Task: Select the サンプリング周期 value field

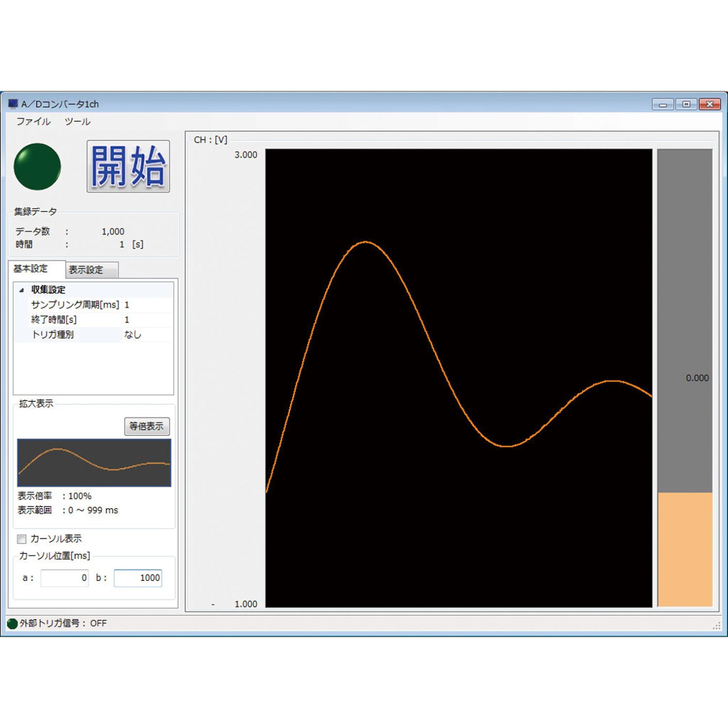Action: click(147, 305)
